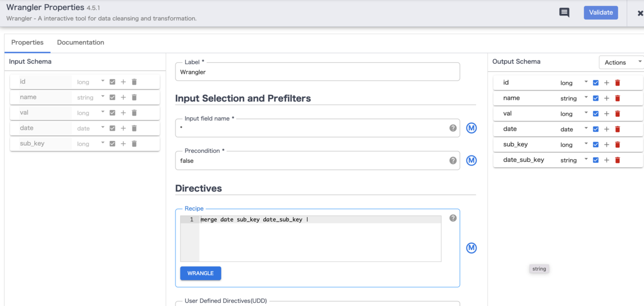
Task: Click the Label input field
Action: pyautogui.click(x=317, y=72)
